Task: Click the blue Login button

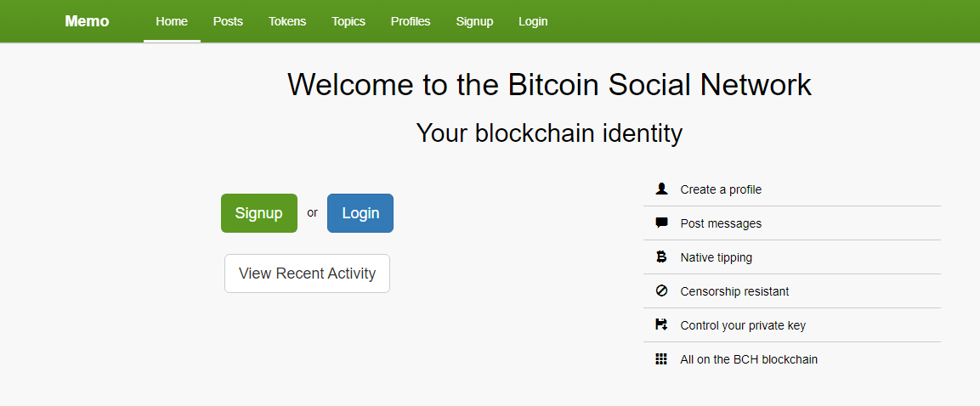Action: point(360,213)
